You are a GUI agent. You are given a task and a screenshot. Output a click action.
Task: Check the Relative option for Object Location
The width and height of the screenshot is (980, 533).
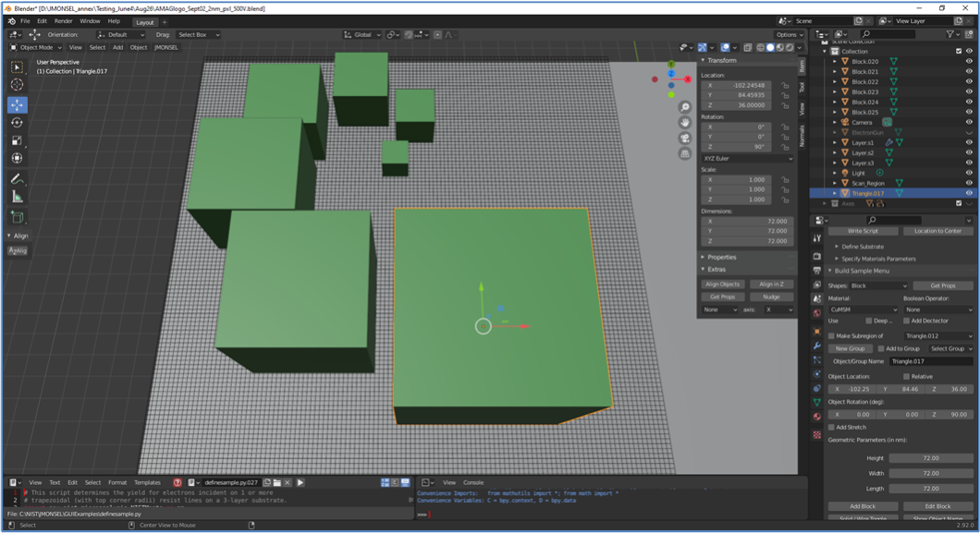[906, 377]
